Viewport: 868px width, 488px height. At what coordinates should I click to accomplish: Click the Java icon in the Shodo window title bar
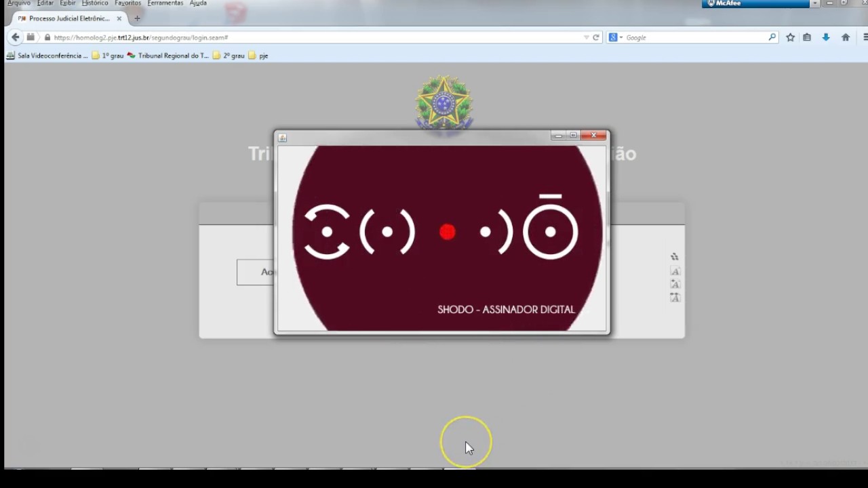coord(283,138)
